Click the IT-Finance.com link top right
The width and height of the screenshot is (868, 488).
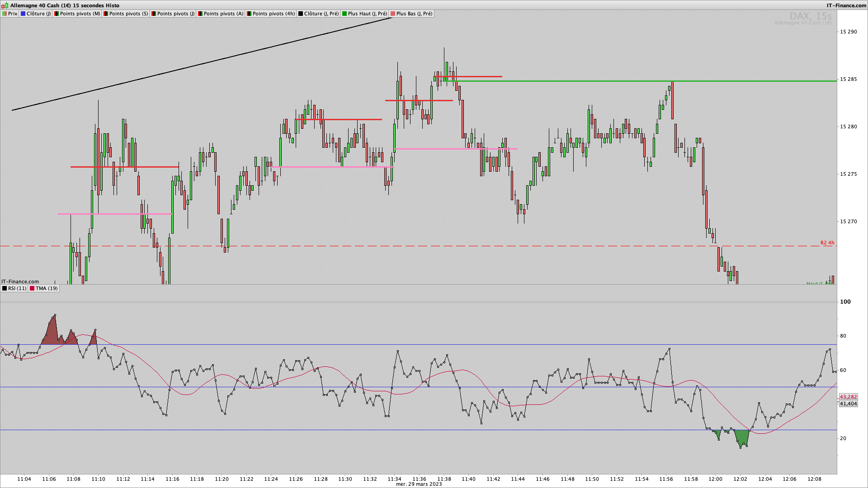846,5
